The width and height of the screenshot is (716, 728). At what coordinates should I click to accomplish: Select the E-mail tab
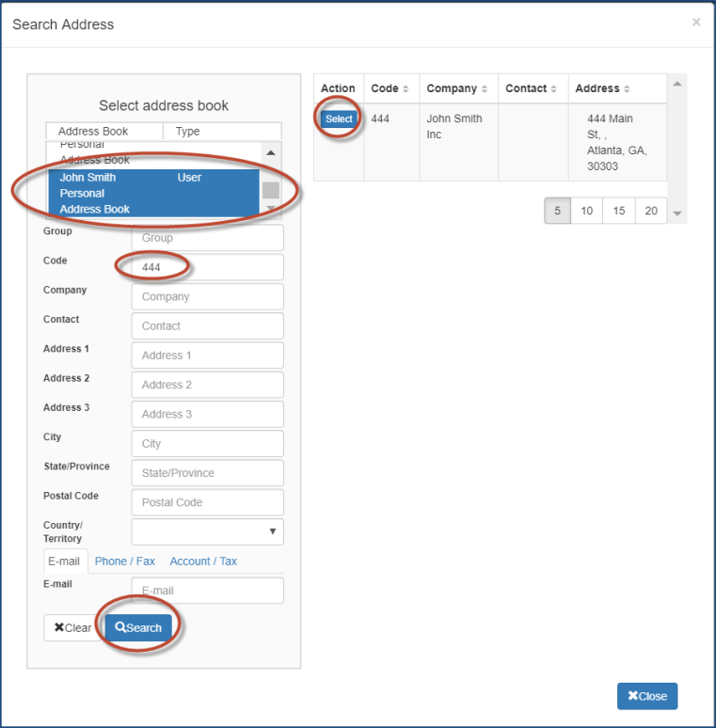click(x=66, y=562)
